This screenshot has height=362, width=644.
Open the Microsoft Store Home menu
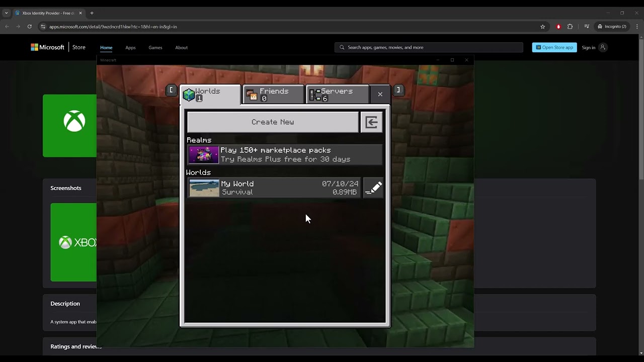click(x=106, y=48)
